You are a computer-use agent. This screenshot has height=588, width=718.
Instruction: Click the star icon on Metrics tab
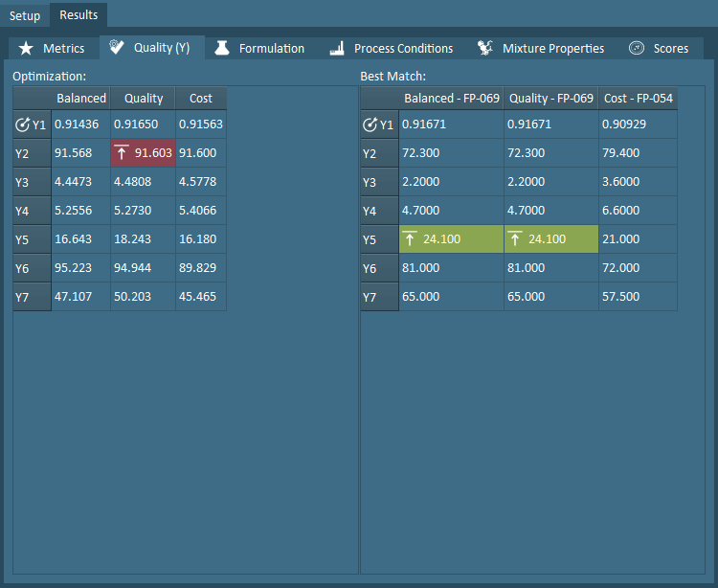point(26,48)
